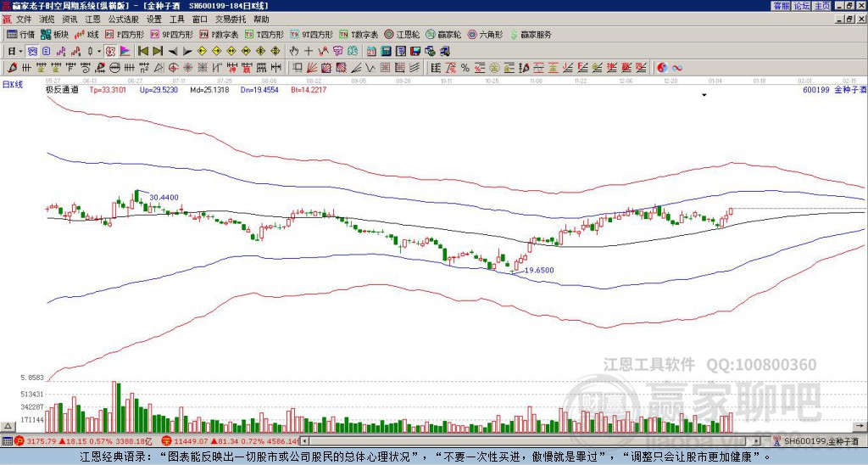Click the Md=25.1318 indicator value
The image size is (868, 465).
209,89
